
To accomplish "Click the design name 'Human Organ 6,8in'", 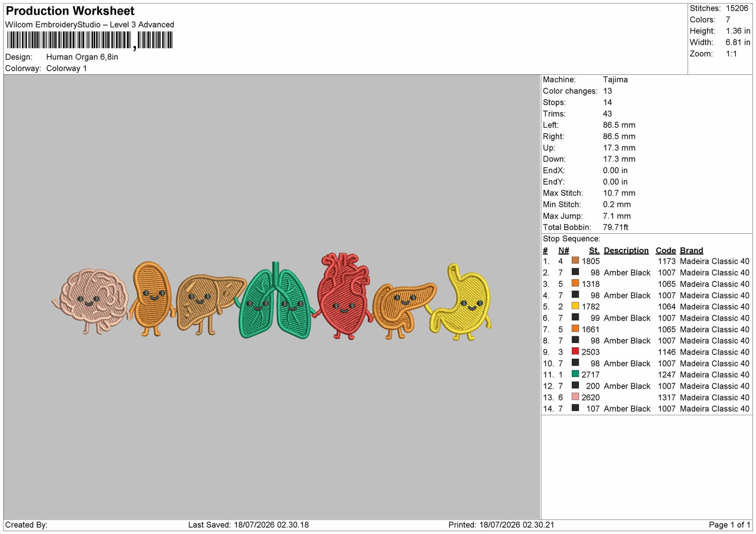I will [x=82, y=57].
